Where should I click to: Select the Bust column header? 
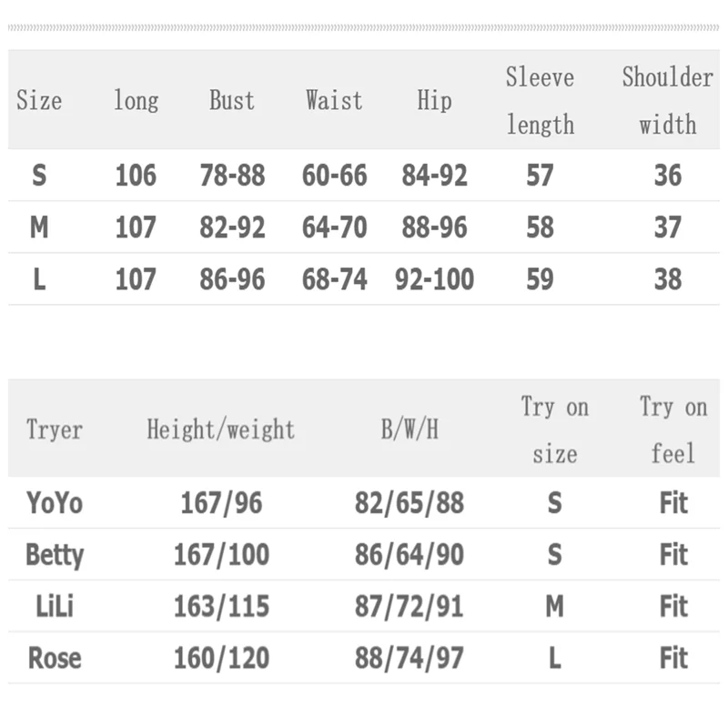(232, 100)
